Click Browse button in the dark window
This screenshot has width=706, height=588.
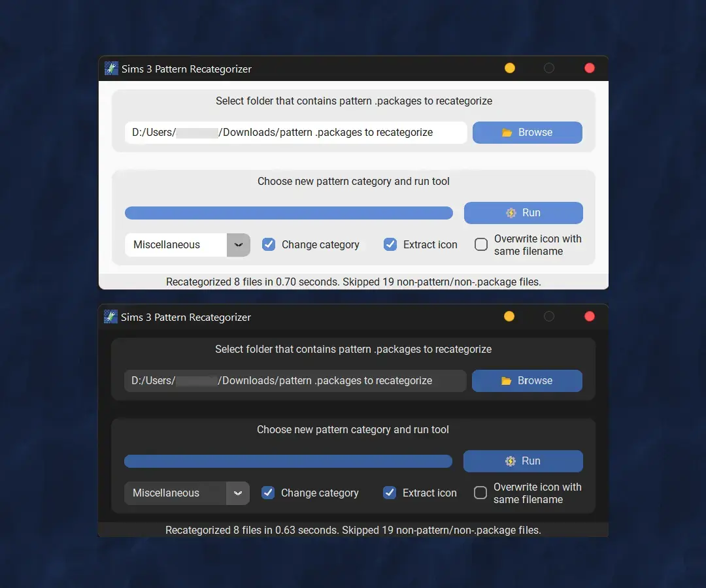(527, 381)
